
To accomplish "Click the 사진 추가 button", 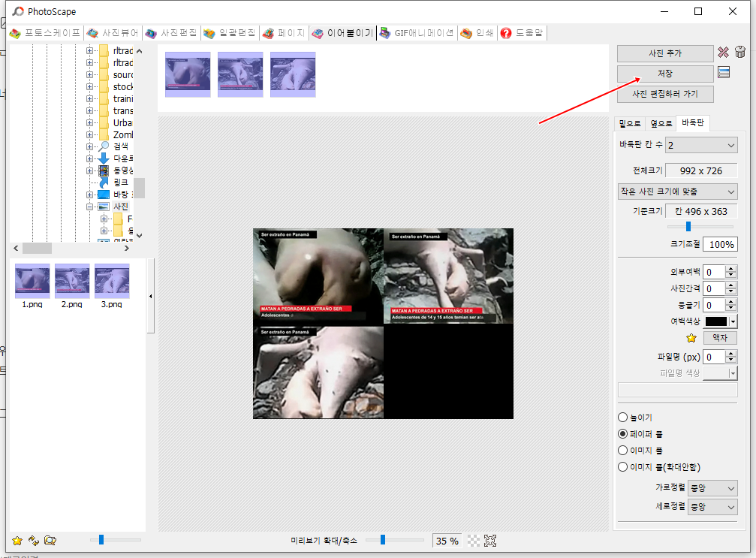I will pyautogui.click(x=665, y=53).
